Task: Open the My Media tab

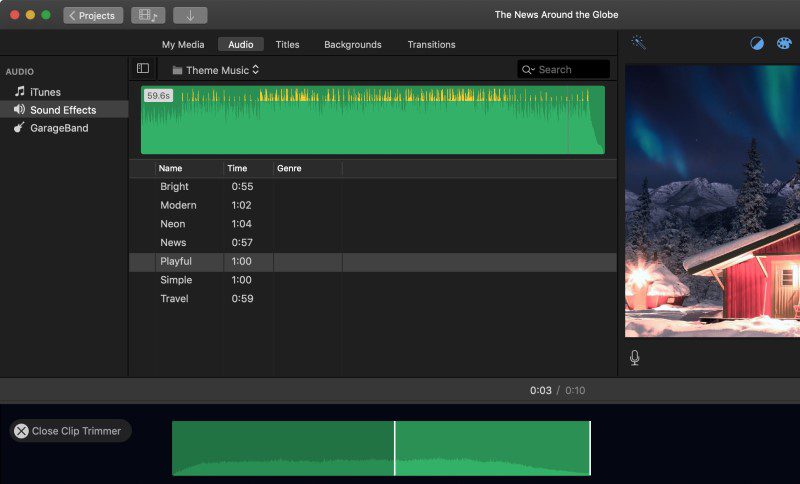Action: click(x=183, y=44)
